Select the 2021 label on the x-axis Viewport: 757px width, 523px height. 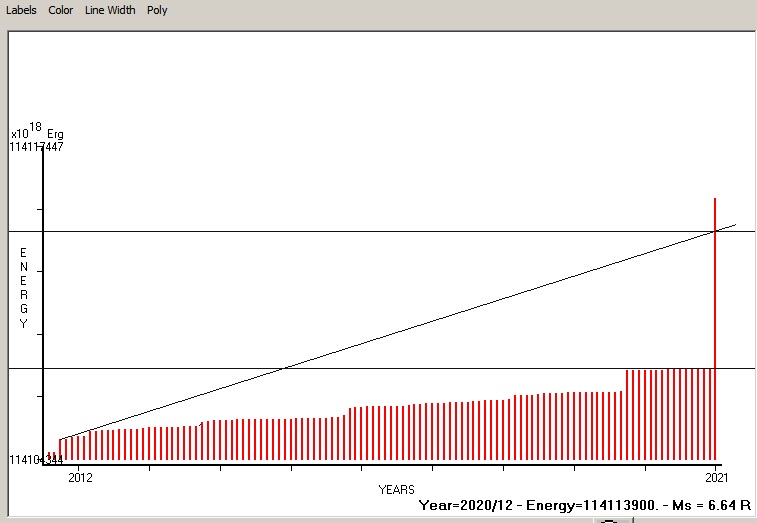pyautogui.click(x=715, y=477)
